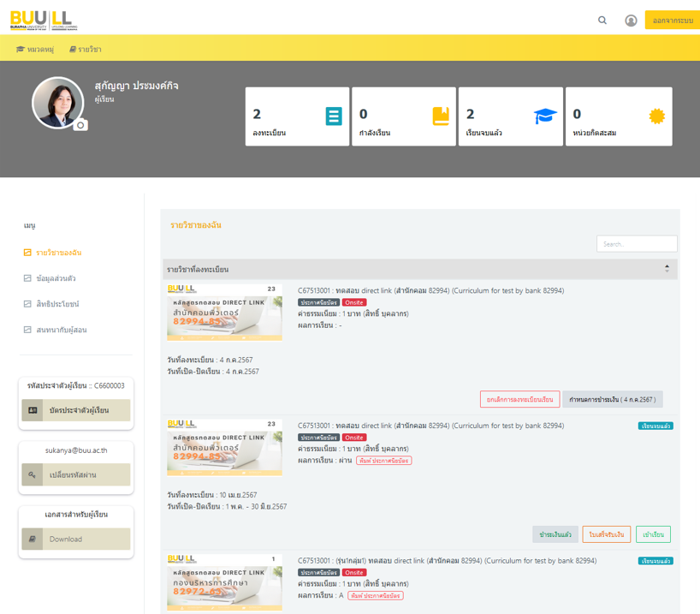The width and height of the screenshot is (700, 614).
Task: Open the search magnifier icon in header
Action: coord(602,21)
